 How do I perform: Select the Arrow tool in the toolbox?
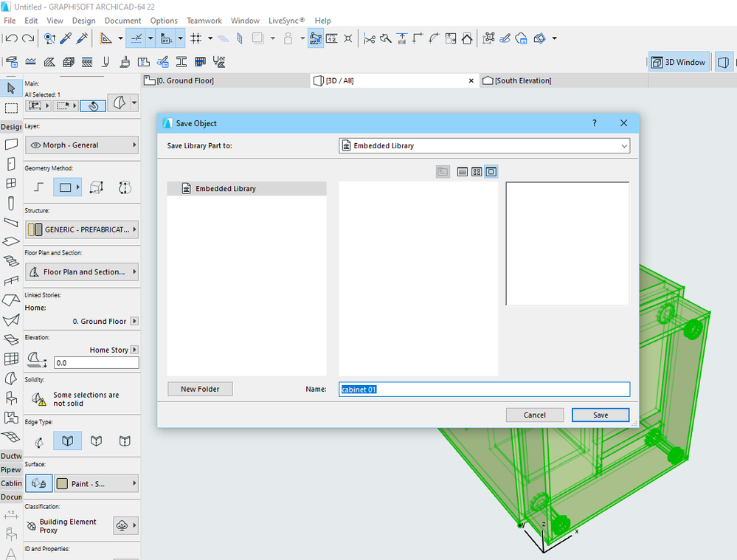(11, 88)
